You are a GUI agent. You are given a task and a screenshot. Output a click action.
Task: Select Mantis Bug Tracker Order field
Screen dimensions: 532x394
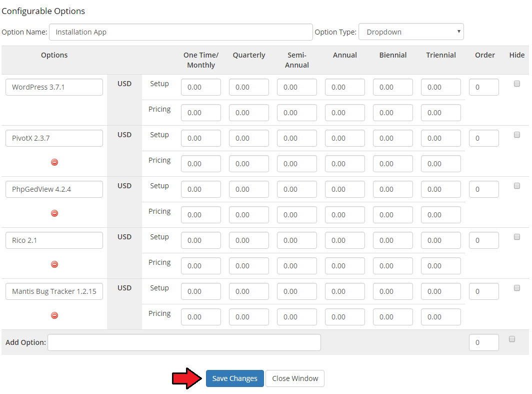(x=484, y=291)
